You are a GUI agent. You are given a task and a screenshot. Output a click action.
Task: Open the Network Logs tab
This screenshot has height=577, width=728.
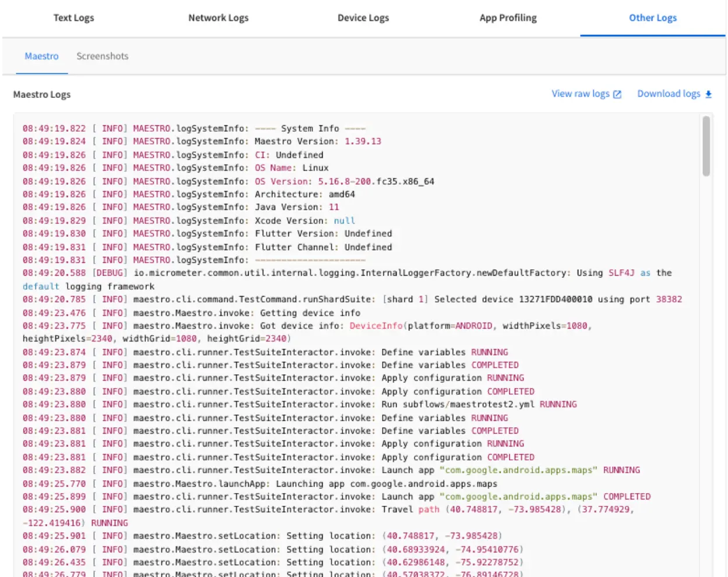point(218,17)
